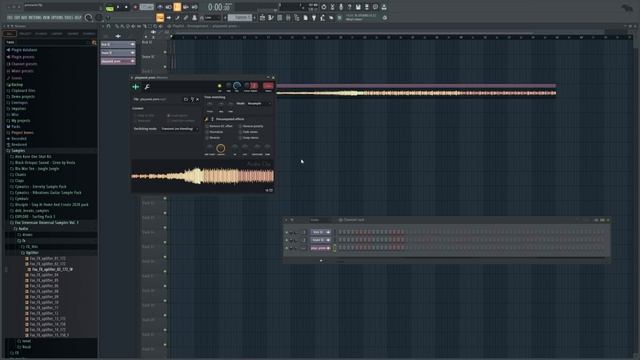Click the record button in transport bar

click(x=135, y=7)
